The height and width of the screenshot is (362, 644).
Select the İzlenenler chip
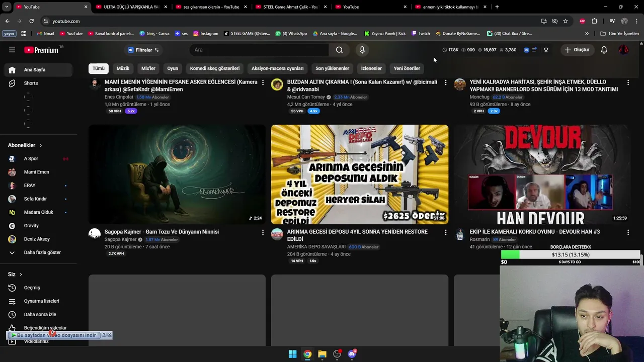pos(371,68)
